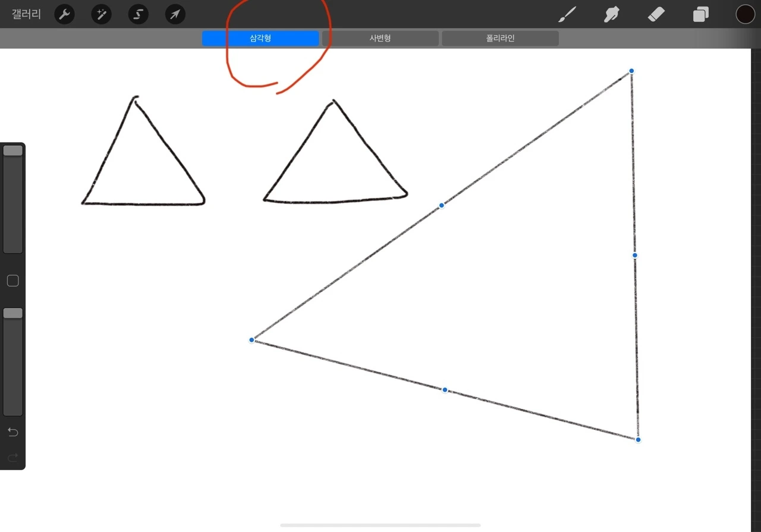Viewport: 761px width, 532px height.
Task: Activate the Transform arrow tool
Action: pyautogui.click(x=175, y=14)
